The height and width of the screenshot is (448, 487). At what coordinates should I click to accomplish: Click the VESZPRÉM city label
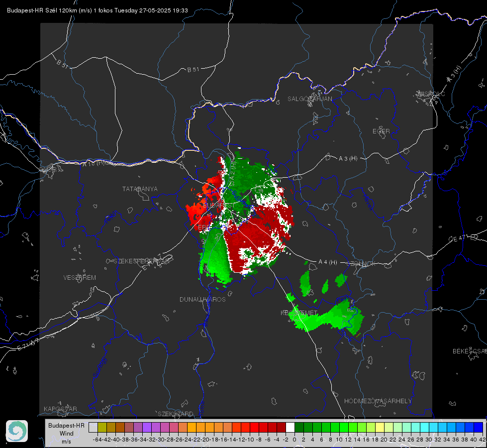pos(80,277)
